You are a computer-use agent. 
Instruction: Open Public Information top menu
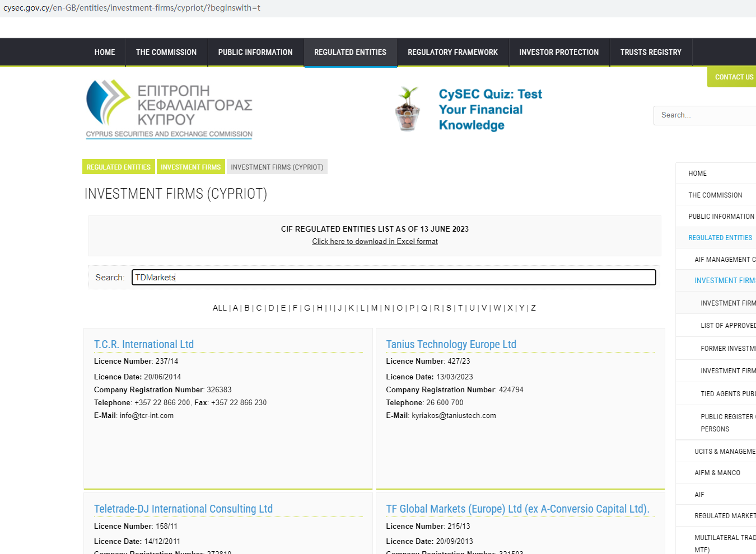pos(255,52)
